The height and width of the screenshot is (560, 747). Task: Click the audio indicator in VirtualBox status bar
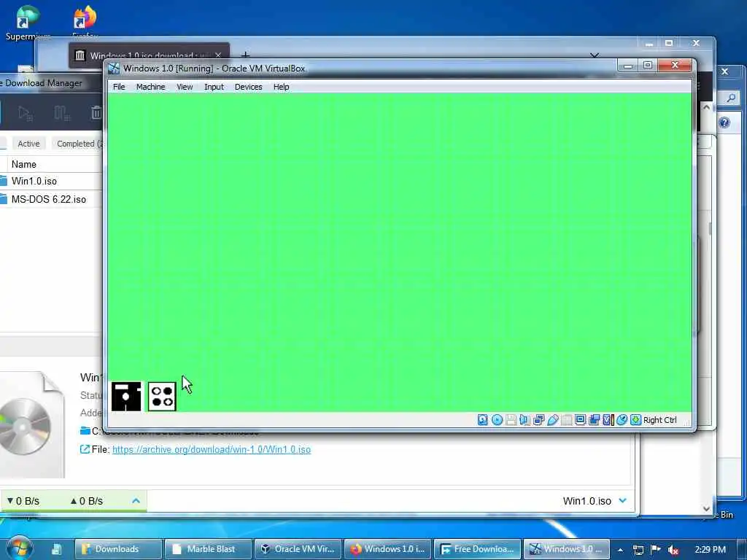pos(525,419)
